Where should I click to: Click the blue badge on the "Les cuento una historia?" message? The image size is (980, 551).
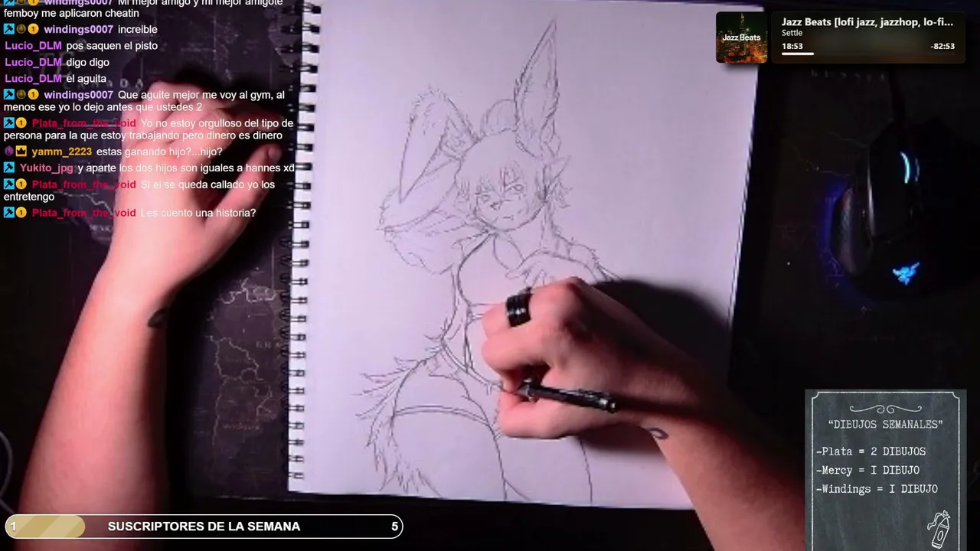pos(9,213)
